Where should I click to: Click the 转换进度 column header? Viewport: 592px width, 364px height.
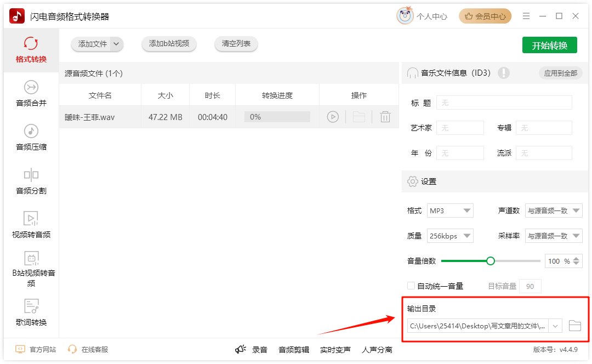[x=277, y=95]
